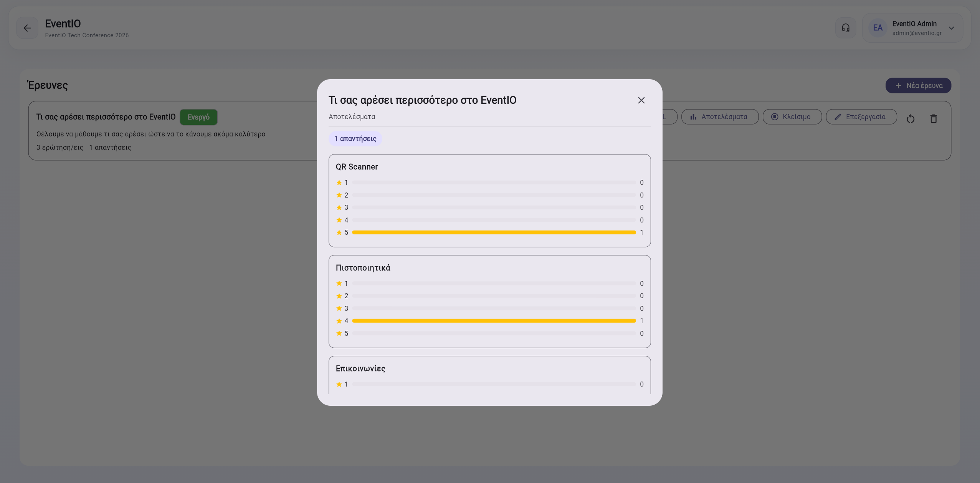Click the Έρευνες page heading

[47, 85]
